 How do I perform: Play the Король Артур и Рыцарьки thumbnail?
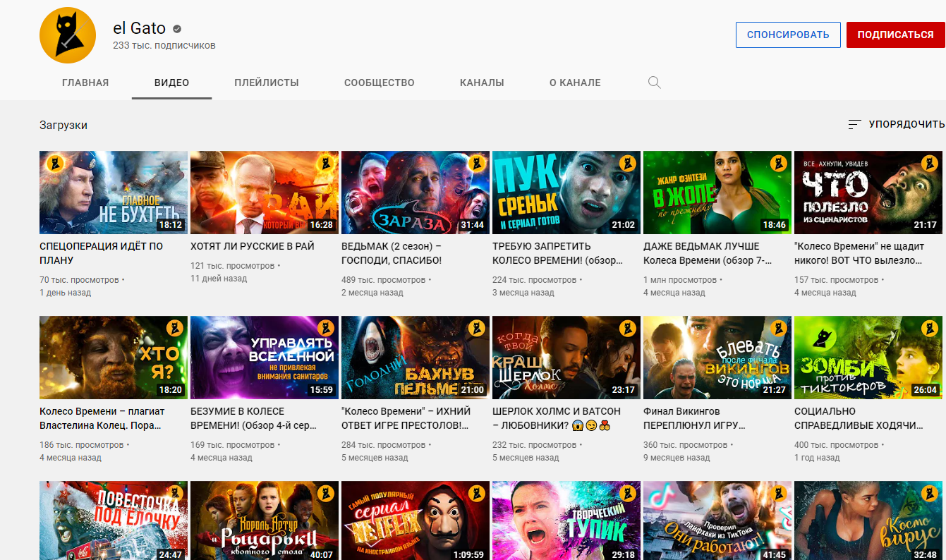[265, 521]
